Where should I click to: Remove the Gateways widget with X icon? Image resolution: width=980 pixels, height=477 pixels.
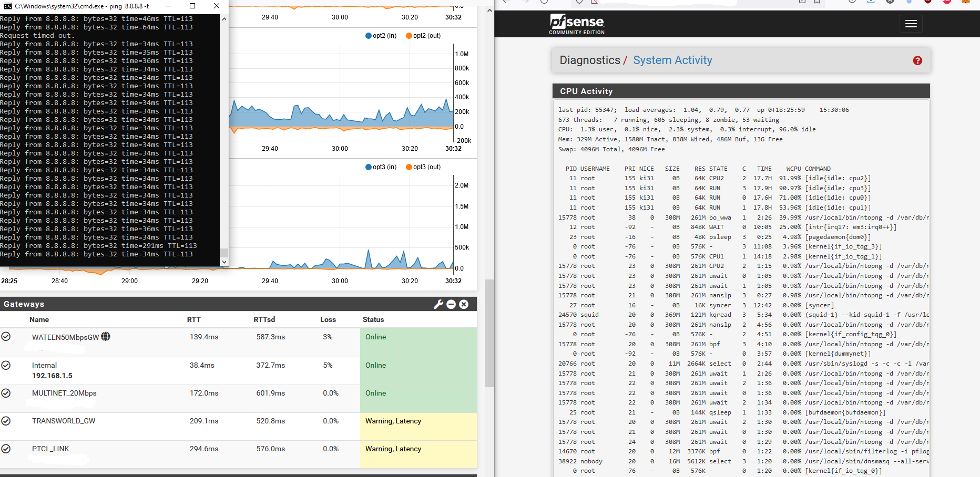pyautogui.click(x=464, y=304)
